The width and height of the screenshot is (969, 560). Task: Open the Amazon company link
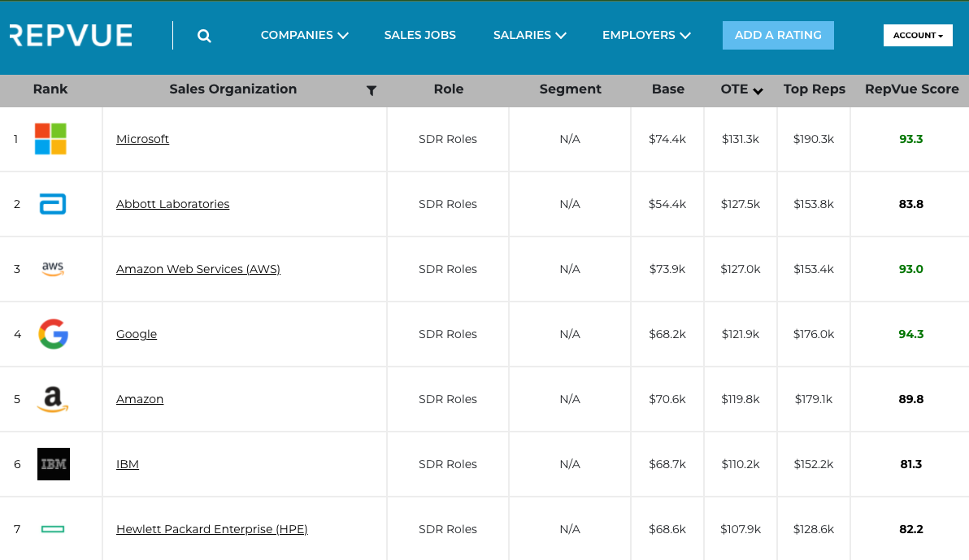coord(140,399)
